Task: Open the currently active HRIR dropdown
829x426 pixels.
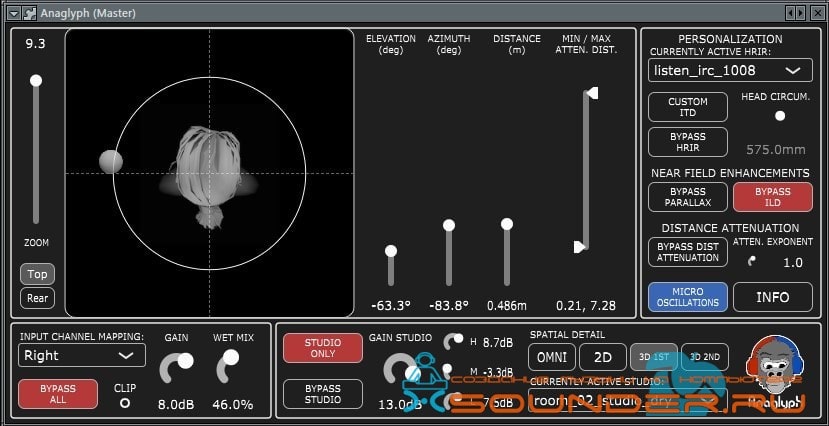Action: 730,70
